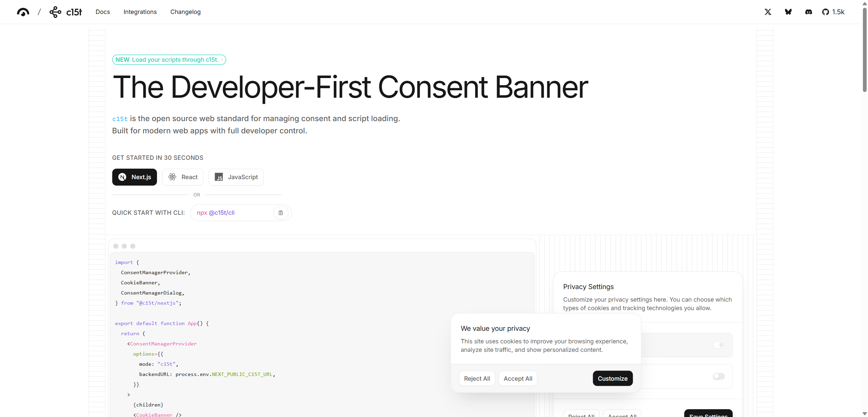
Task: Select the Next.js framework tab
Action: click(x=135, y=177)
